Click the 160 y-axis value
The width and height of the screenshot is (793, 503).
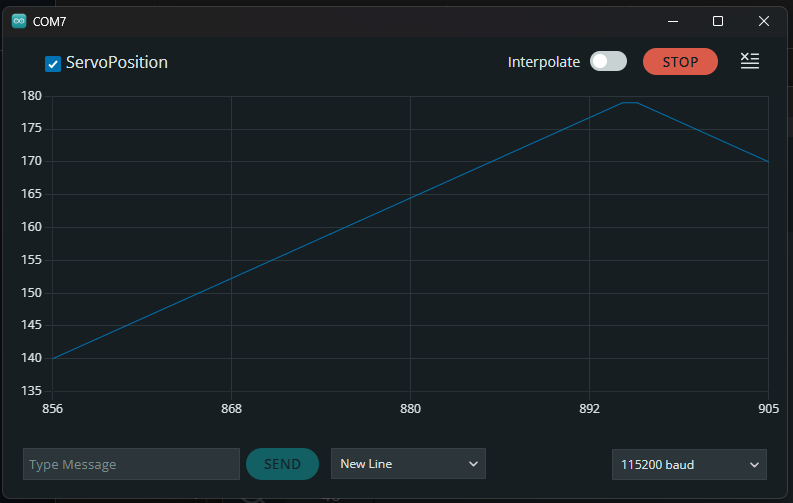tap(31, 227)
